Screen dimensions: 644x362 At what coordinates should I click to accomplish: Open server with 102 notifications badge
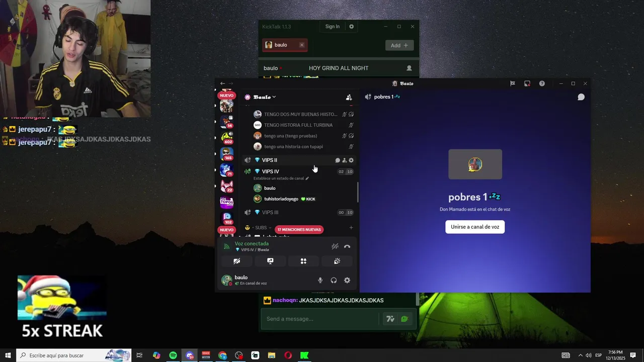click(x=226, y=218)
